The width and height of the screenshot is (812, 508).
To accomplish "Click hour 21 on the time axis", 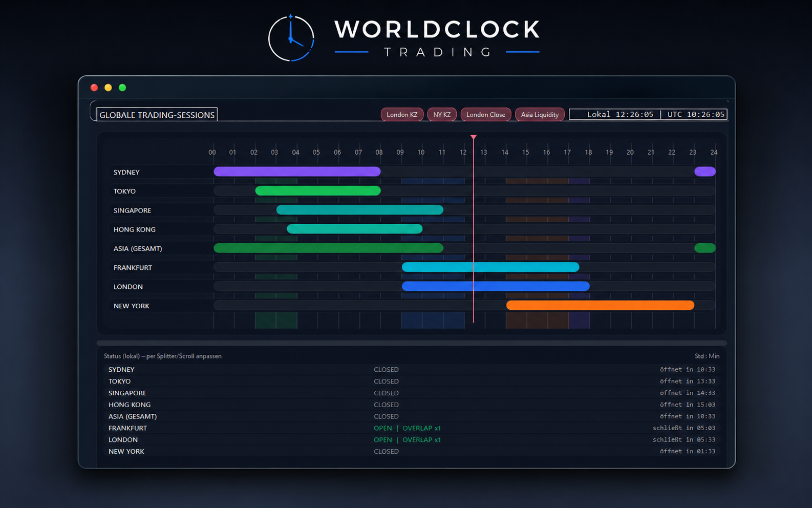I will tap(651, 152).
